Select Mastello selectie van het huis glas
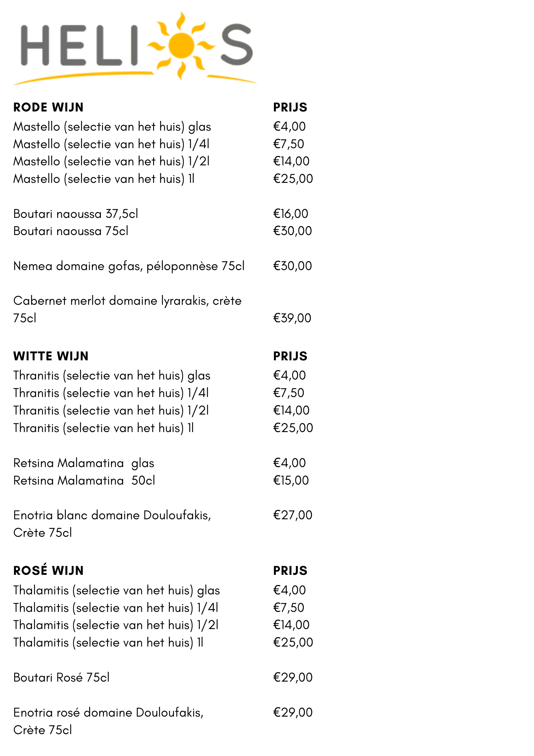 click(112, 127)
